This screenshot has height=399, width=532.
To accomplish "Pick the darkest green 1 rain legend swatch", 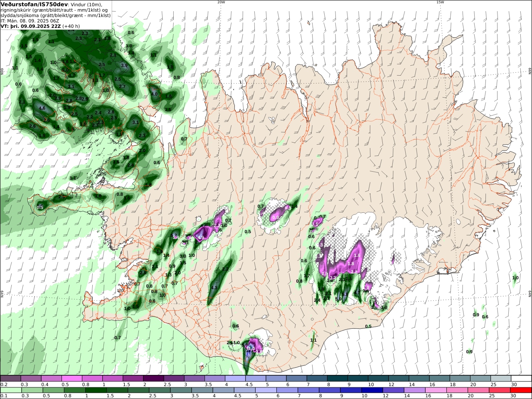I will (96, 390).
